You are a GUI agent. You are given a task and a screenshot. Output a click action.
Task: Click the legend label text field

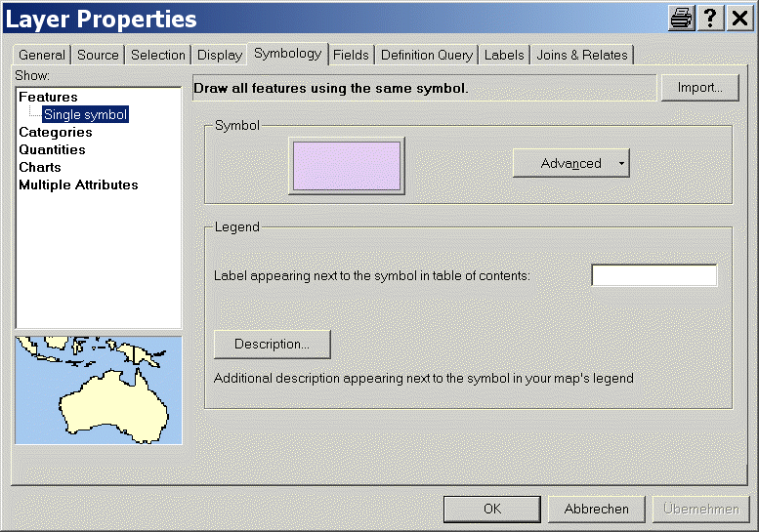point(654,275)
